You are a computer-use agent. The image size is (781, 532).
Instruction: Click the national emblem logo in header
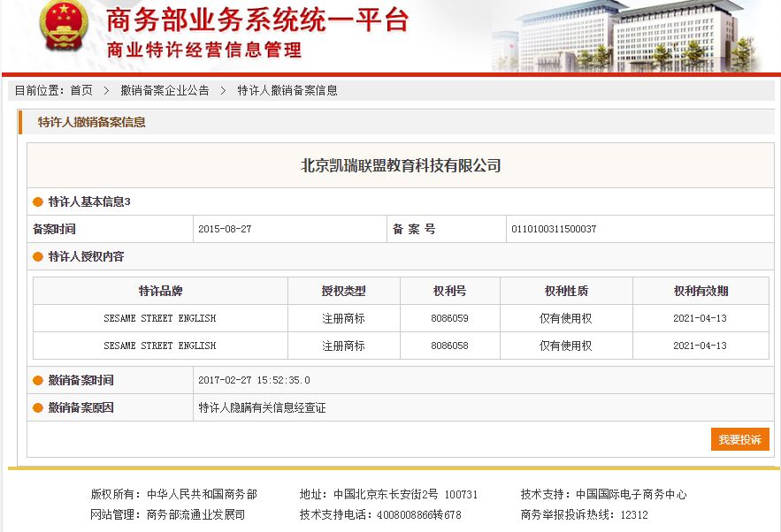pyautogui.click(x=64, y=27)
